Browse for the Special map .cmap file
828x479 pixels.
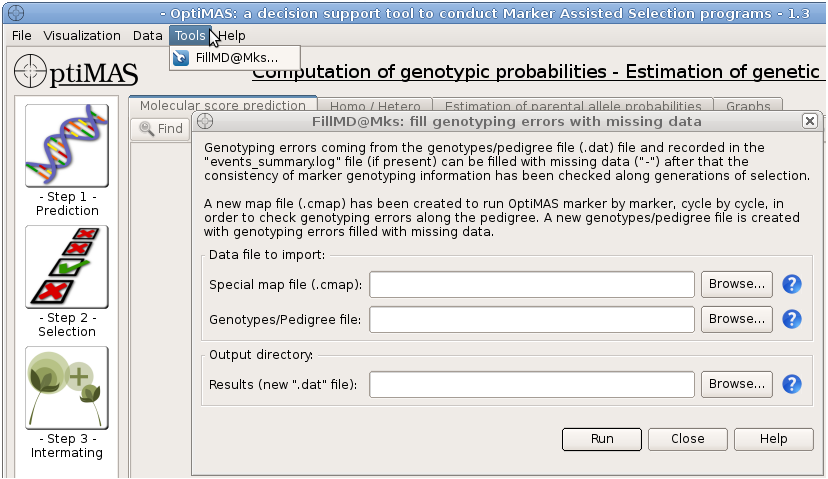pyautogui.click(x=736, y=284)
